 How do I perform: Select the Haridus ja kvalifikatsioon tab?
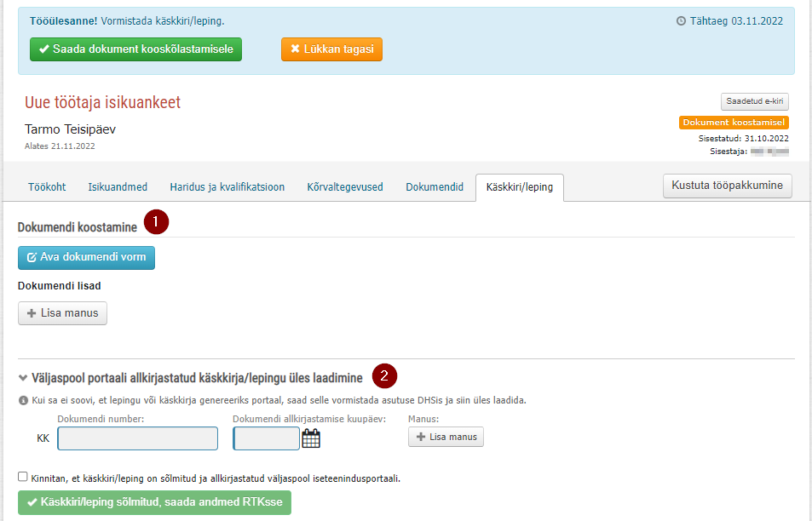227,186
